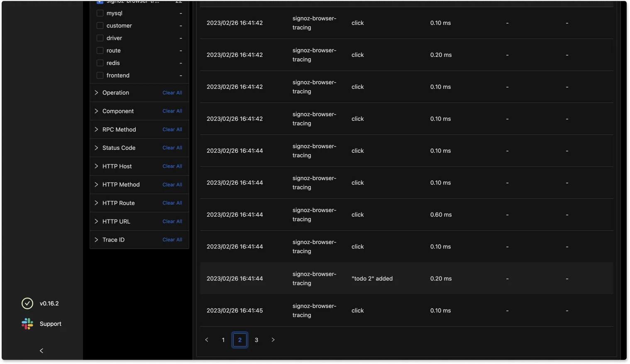Screen dimensions: 630x364
Task: Go to the previous page arrow
Action: 207,340
